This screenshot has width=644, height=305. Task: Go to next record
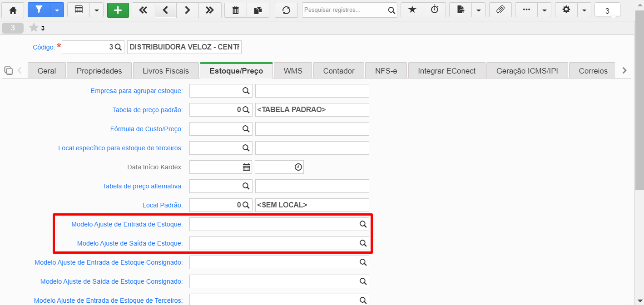click(187, 10)
